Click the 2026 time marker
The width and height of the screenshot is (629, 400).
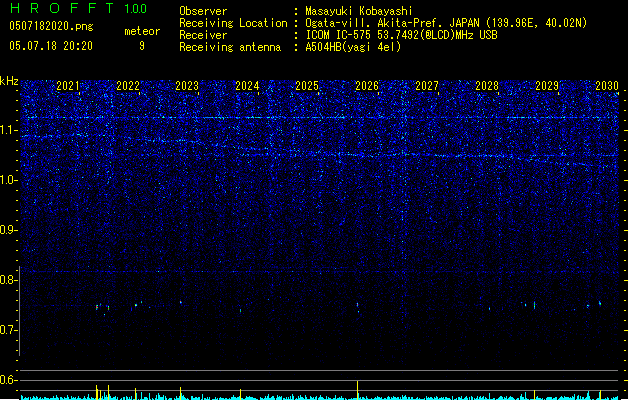[367, 87]
